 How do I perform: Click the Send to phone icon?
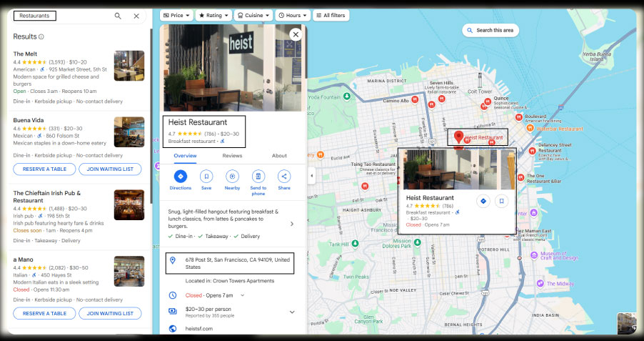258,177
